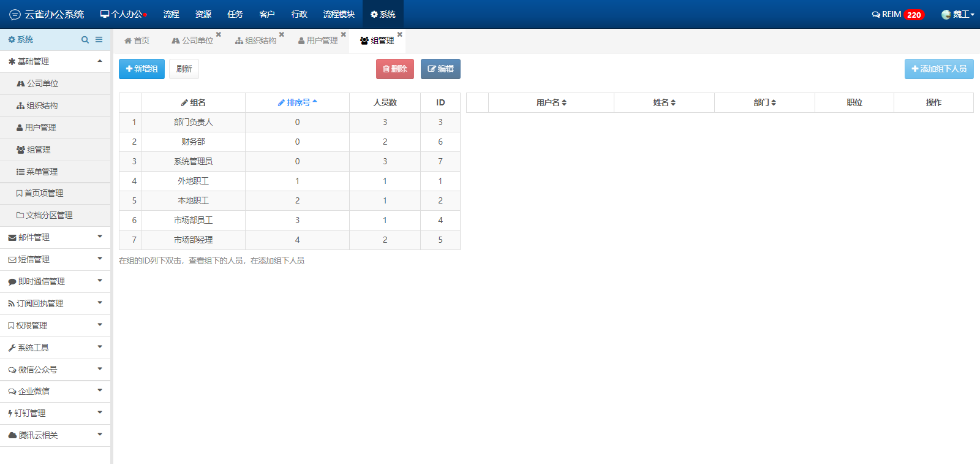Sort the table by 排序号 column

coord(298,102)
